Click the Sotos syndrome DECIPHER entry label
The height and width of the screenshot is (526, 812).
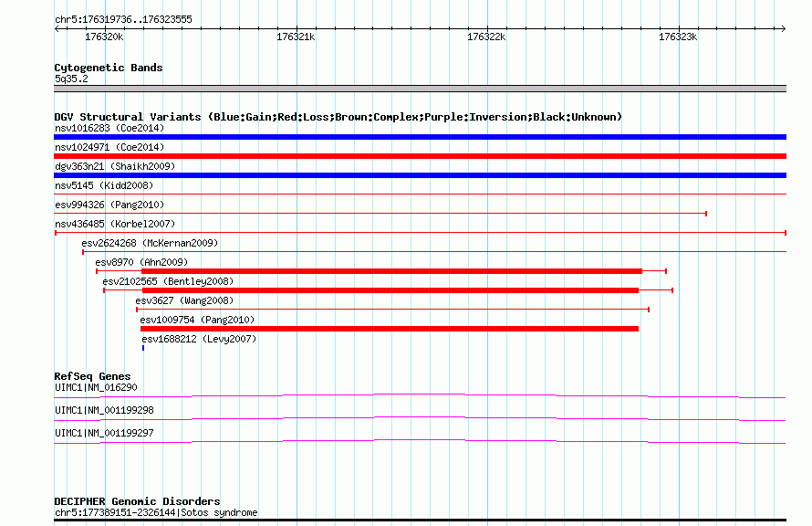156,512
